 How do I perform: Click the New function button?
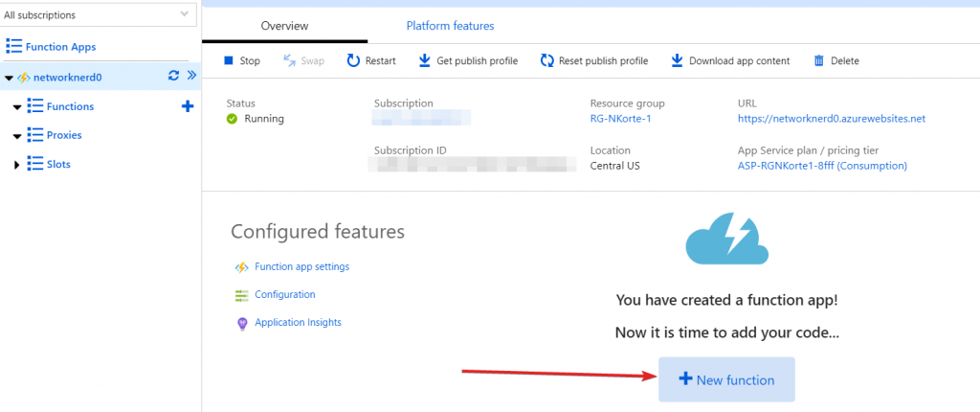(x=727, y=379)
